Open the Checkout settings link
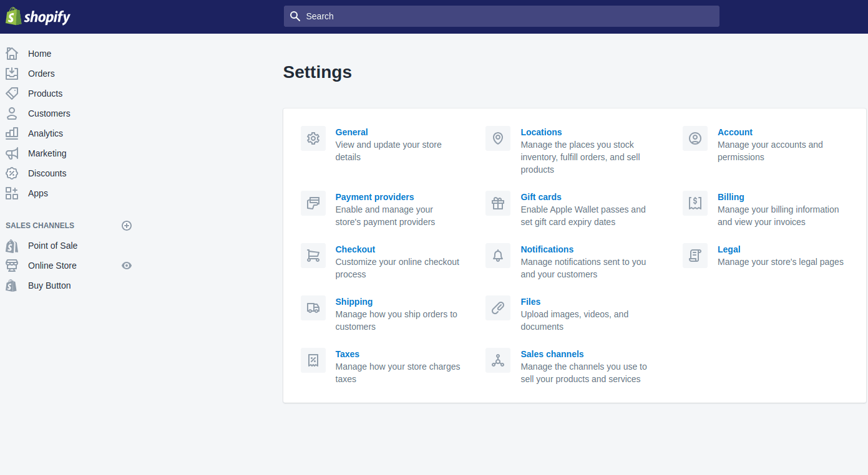Viewport: 868px width, 475px height. [x=356, y=249]
